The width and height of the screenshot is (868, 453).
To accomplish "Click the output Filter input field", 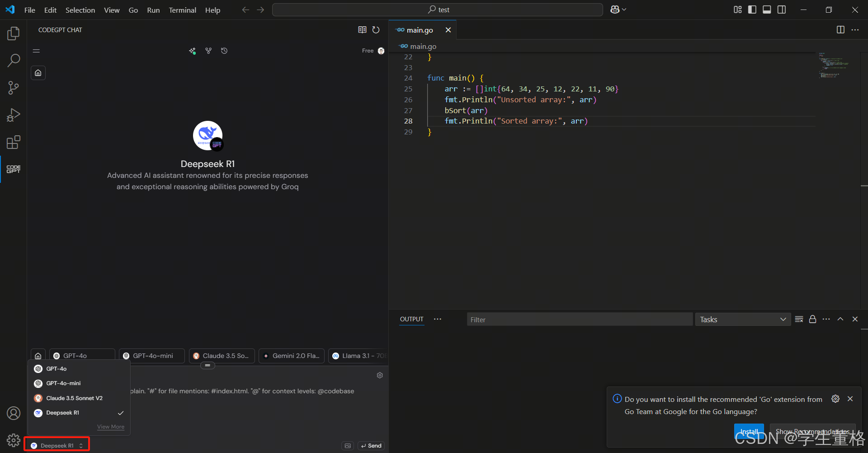I will [x=580, y=319].
